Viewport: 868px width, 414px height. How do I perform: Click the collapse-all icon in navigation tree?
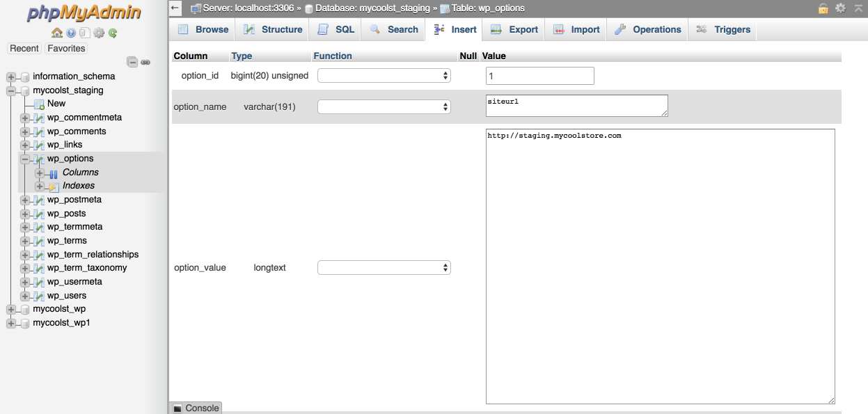[132, 62]
